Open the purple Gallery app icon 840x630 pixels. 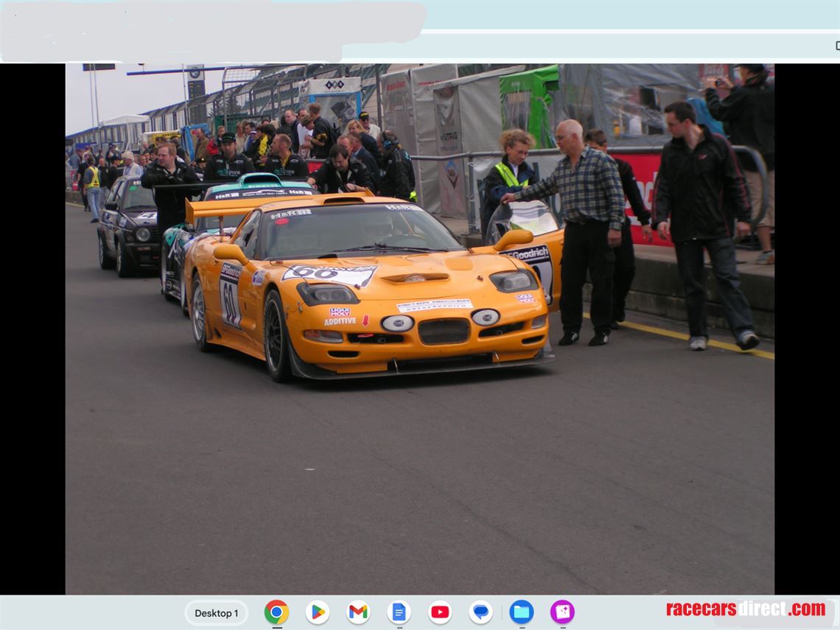click(562, 612)
